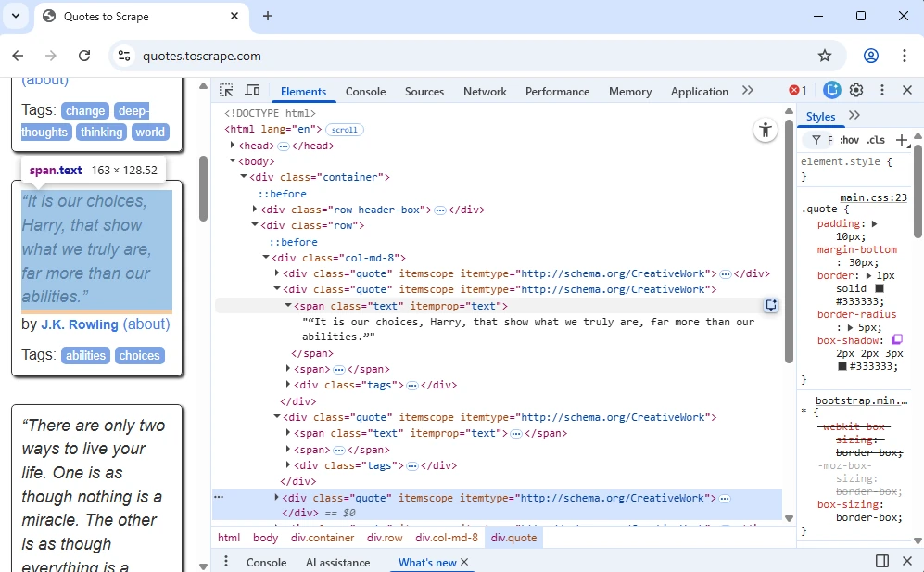Viewport: 924px width, 572px height.
Task: Reload the page
Action: 84,56
